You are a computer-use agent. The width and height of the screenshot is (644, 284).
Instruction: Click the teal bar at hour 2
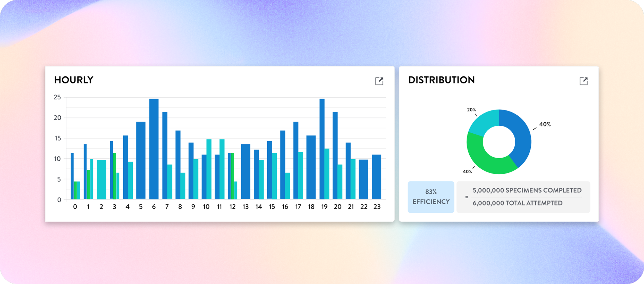pyautogui.click(x=101, y=179)
